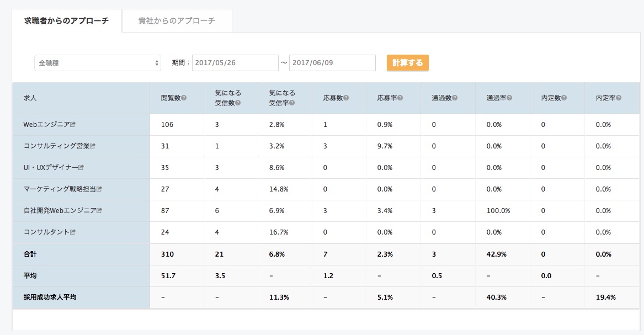The height and width of the screenshot is (335, 644).
Task: Select 9.7% application rate for コンサルティング営業
Action: [x=385, y=146]
